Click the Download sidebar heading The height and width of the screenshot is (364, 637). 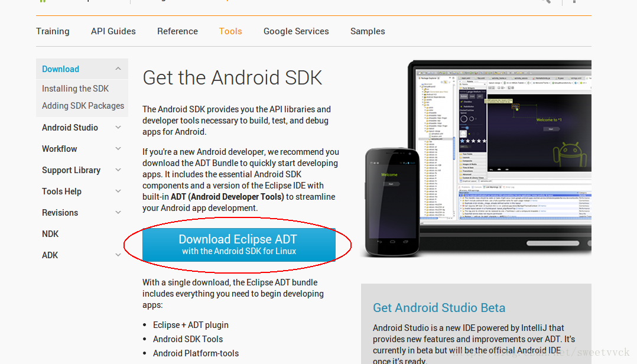coord(60,69)
